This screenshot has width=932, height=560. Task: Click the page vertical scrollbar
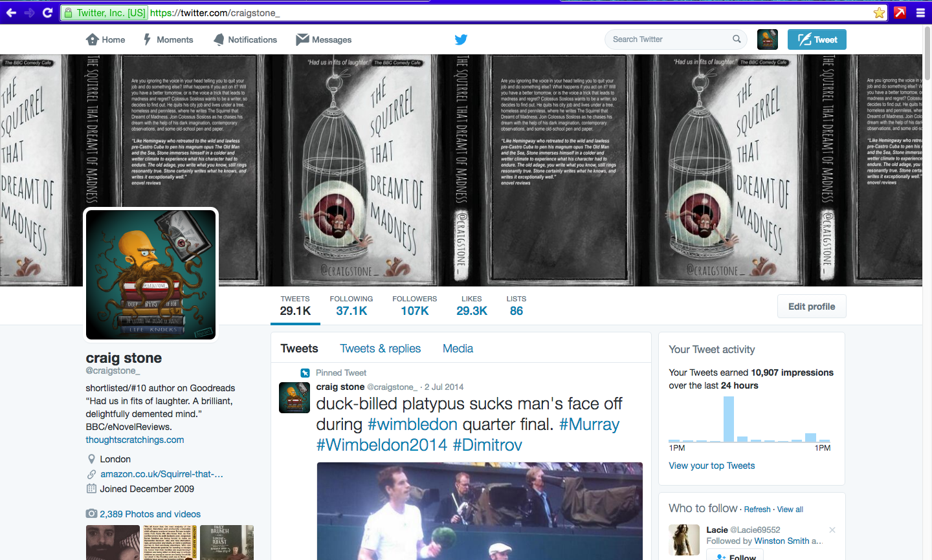927,52
